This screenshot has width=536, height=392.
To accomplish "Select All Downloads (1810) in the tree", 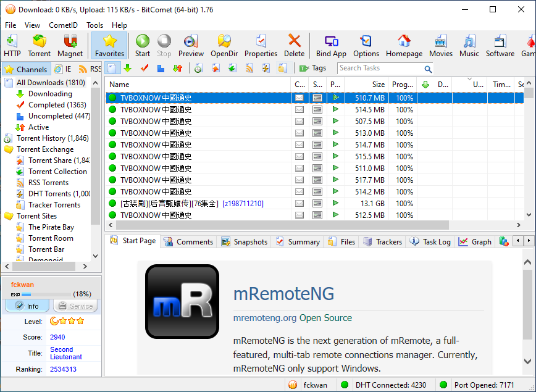I will [x=51, y=83].
